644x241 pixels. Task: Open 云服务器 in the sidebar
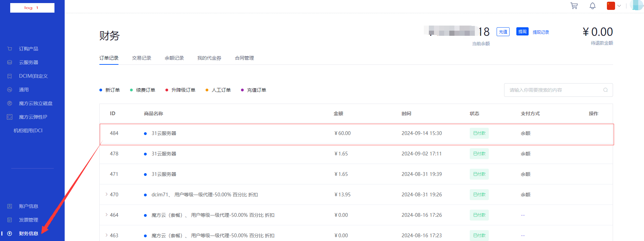coord(29,62)
